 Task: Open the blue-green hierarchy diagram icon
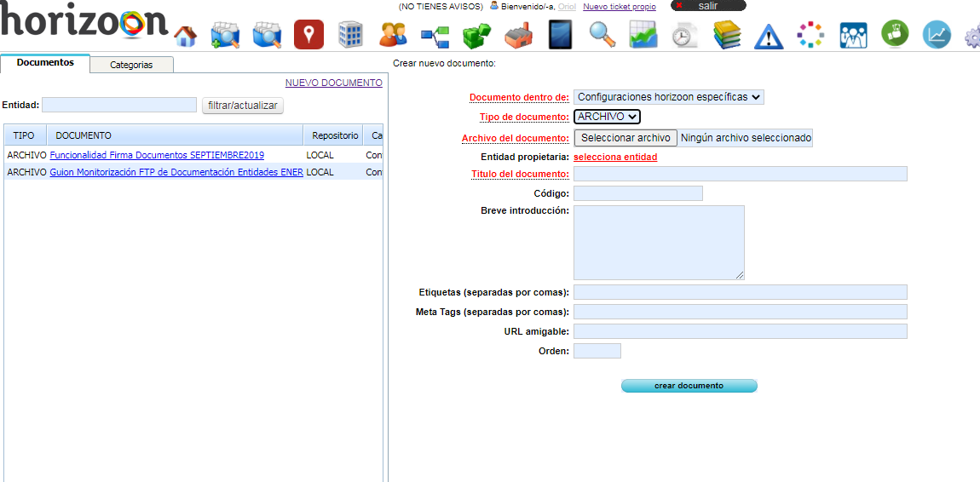(x=435, y=37)
